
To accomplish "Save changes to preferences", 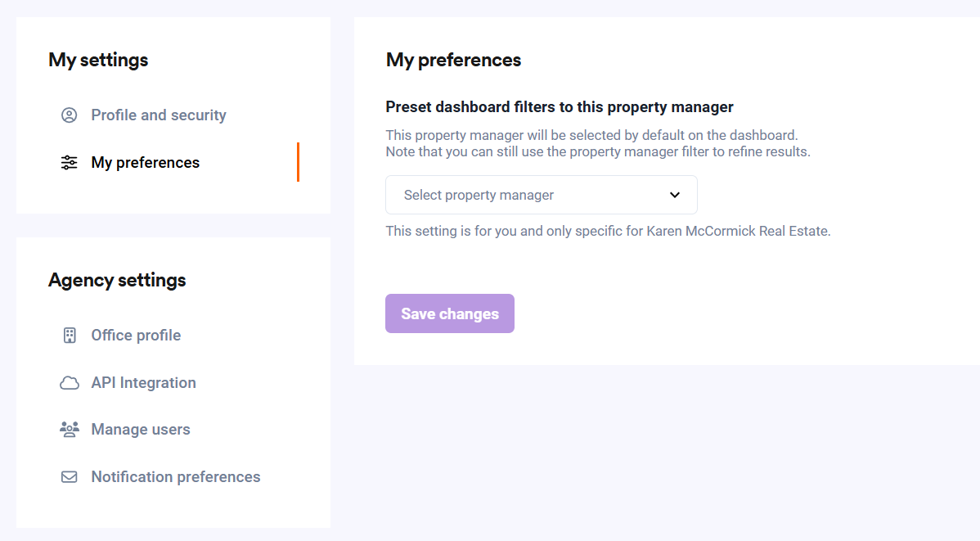I will click(x=450, y=313).
